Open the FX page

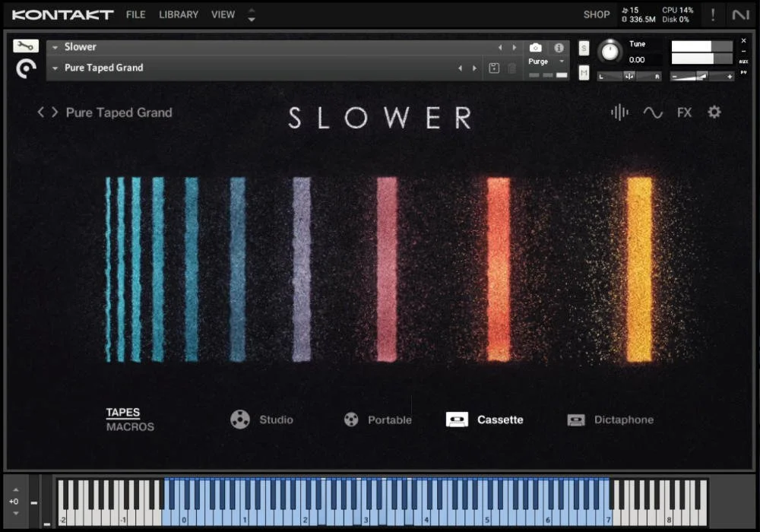coord(684,113)
